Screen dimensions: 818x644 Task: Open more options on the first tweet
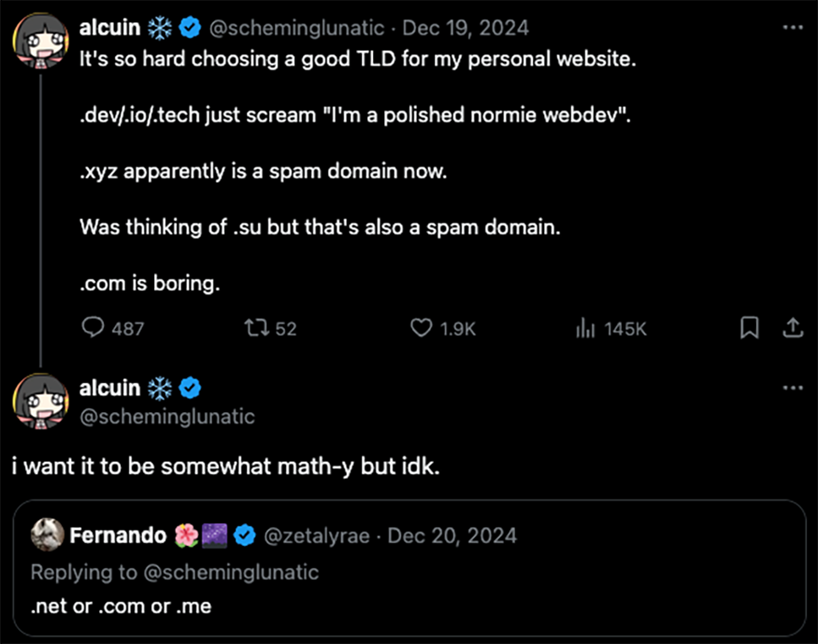(x=793, y=27)
